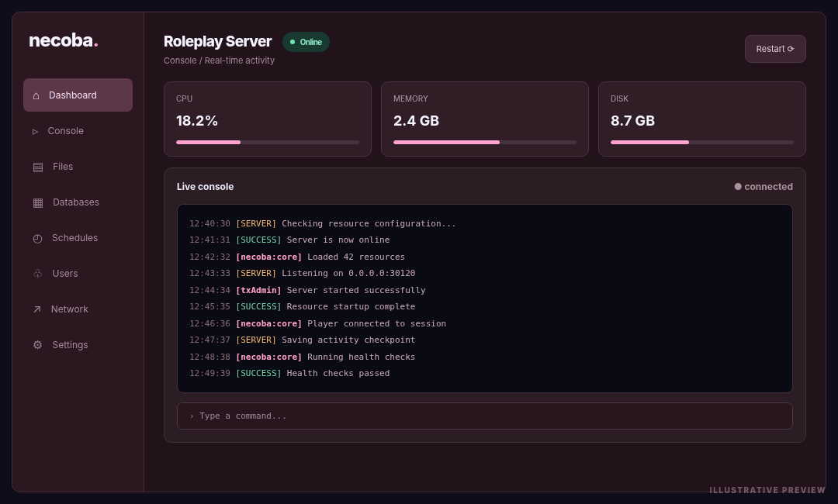Click the [txAdmin] log tag
Screen dimensions: 838x504
point(258,291)
